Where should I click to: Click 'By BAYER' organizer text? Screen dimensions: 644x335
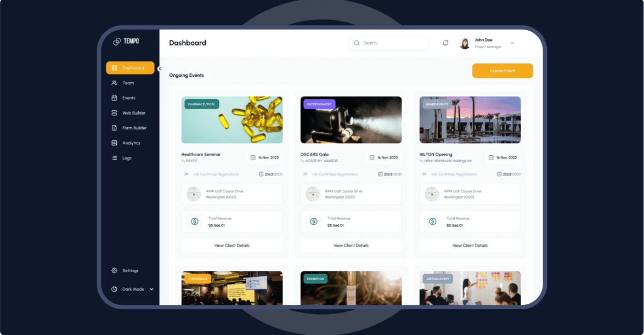189,161
